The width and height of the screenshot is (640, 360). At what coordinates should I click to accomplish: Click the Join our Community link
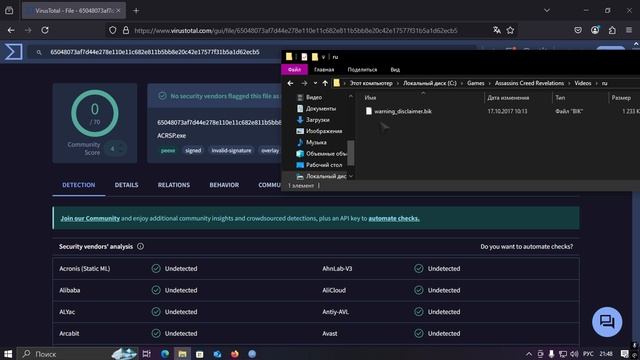coord(90,218)
